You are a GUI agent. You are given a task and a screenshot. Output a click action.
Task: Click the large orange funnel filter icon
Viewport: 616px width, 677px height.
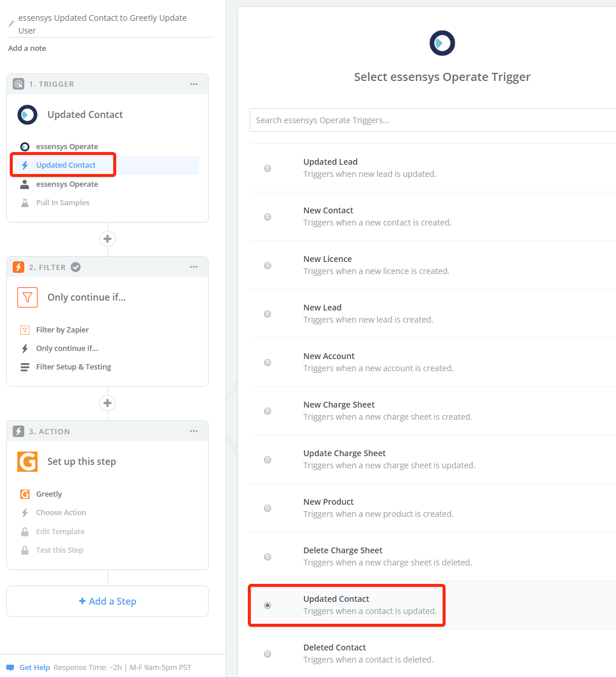point(27,298)
